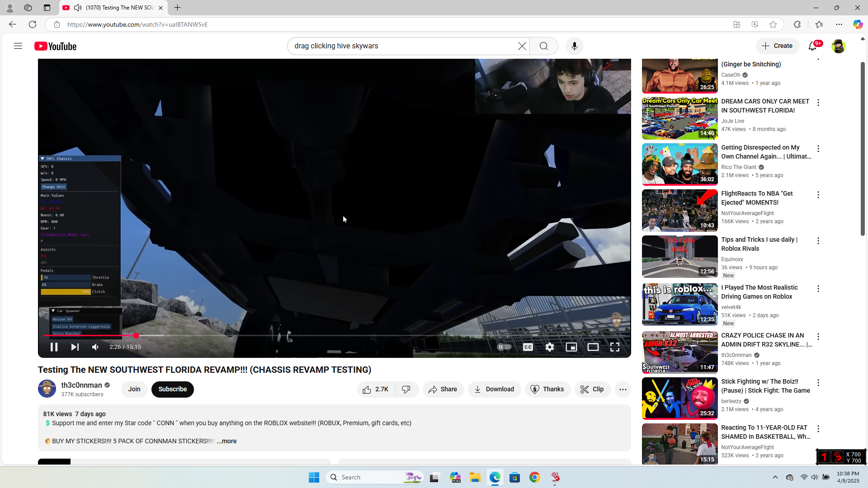Screen dimensions: 868x488
Task: Open Edge settings and more menu
Action: click(839, 24)
